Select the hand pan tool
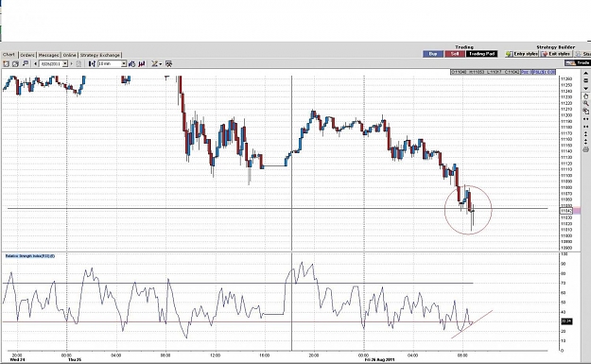 pyautogui.click(x=585, y=96)
